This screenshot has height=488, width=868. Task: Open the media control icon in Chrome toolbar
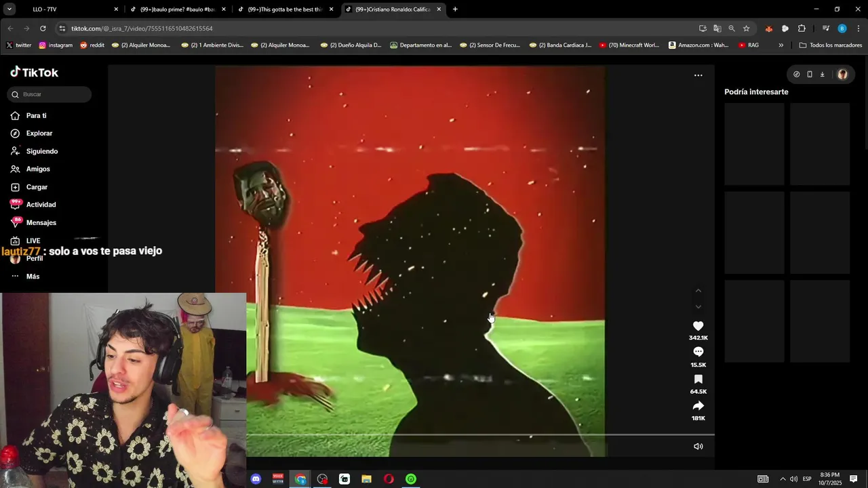(x=825, y=28)
